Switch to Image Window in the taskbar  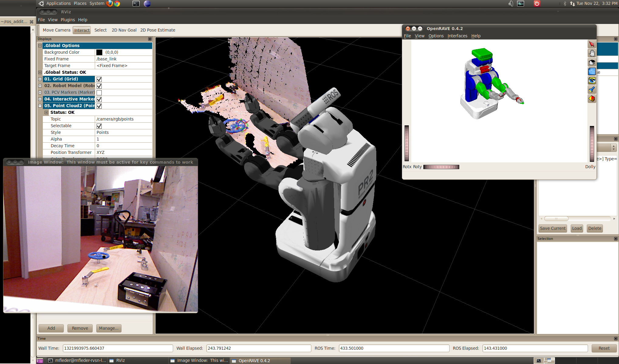tap(199, 361)
